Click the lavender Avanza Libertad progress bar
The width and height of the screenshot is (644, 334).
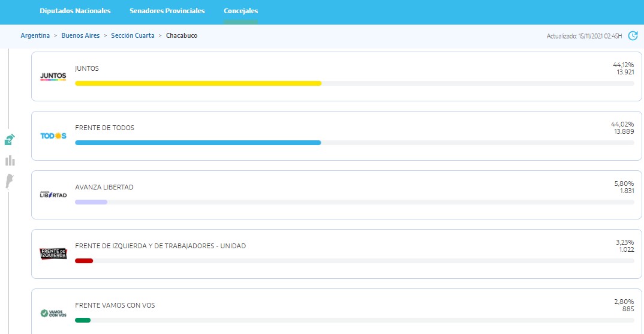(x=91, y=202)
